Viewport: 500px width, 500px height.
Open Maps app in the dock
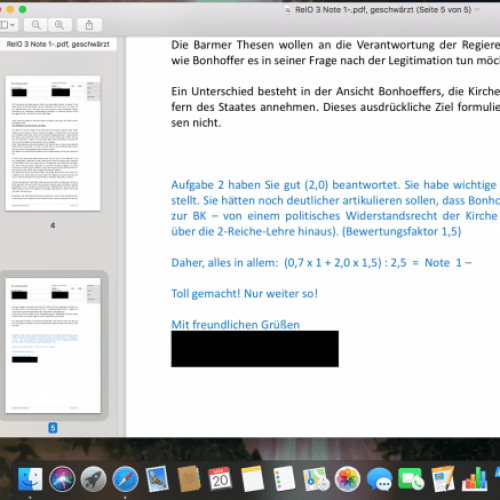point(316,479)
